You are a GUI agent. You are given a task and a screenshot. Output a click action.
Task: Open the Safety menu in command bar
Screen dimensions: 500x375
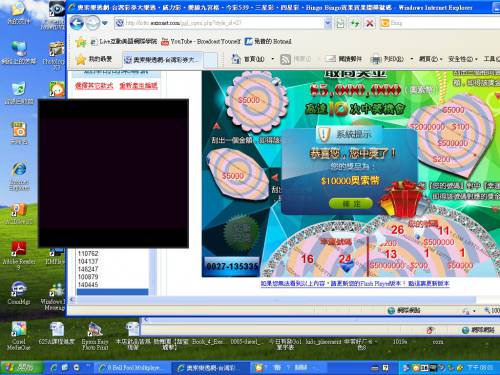click(462, 59)
